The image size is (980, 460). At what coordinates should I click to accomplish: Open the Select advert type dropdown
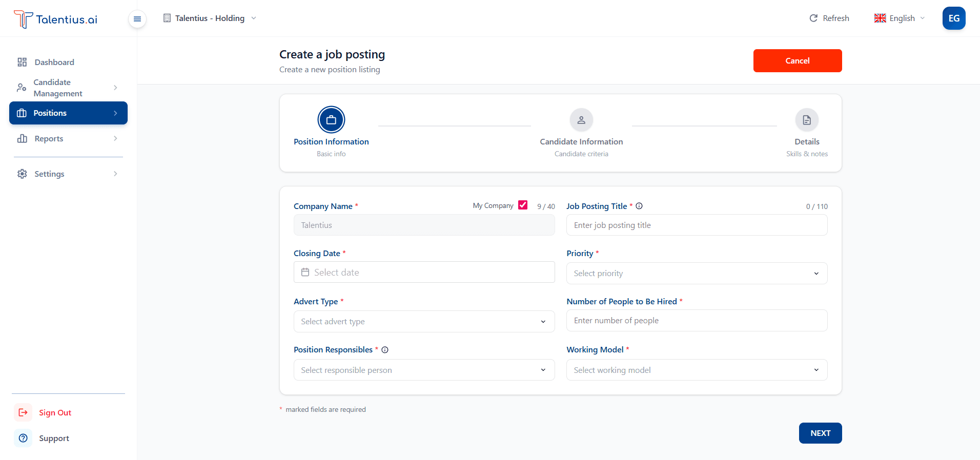(x=424, y=321)
